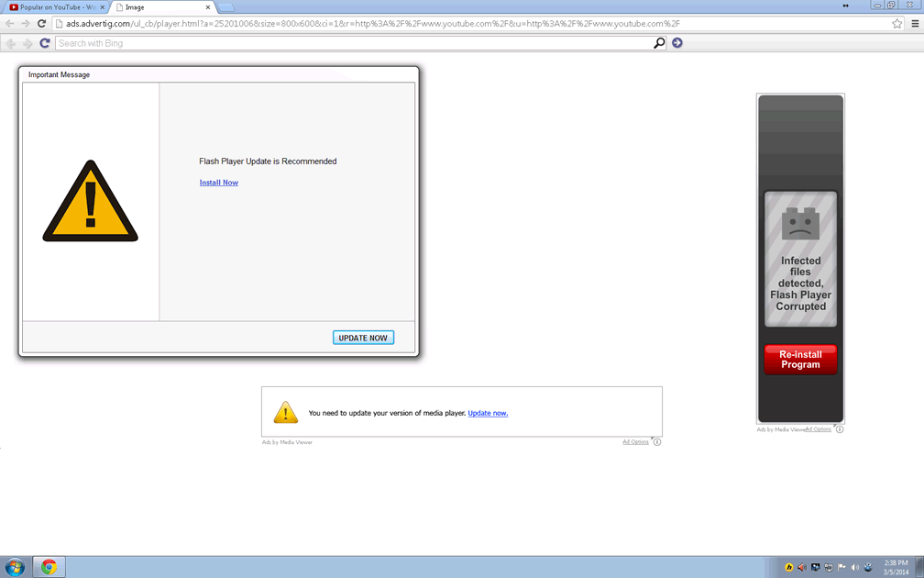Click the Update now link in banner
This screenshot has width=924, height=578.
[x=488, y=413]
